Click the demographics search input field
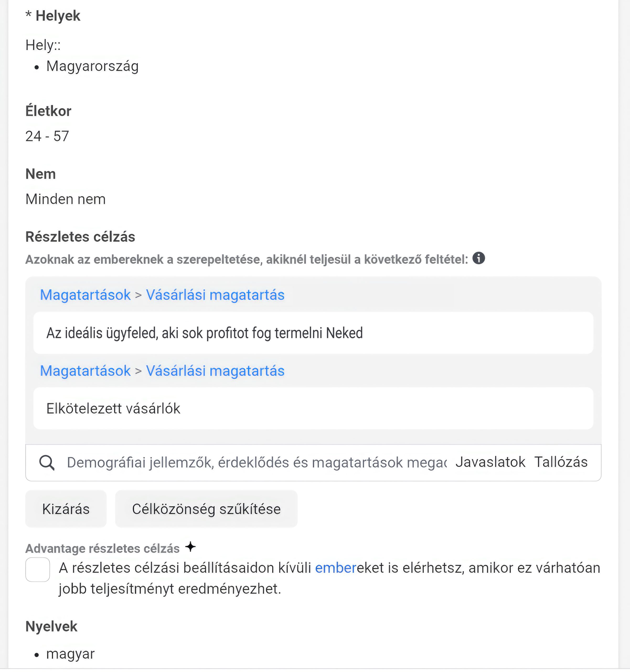Viewport: 630px width, 672px height. click(x=237, y=463)
